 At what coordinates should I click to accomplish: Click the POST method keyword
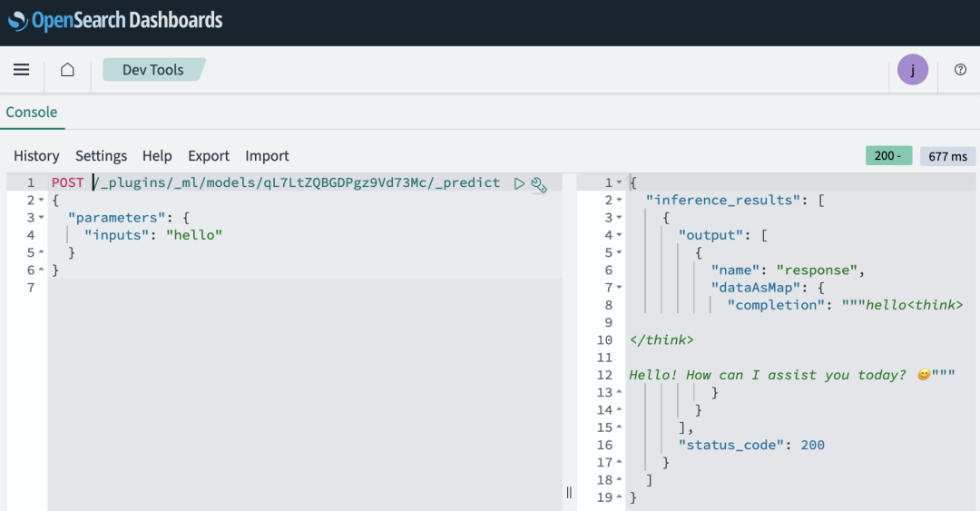pos(67,182)
